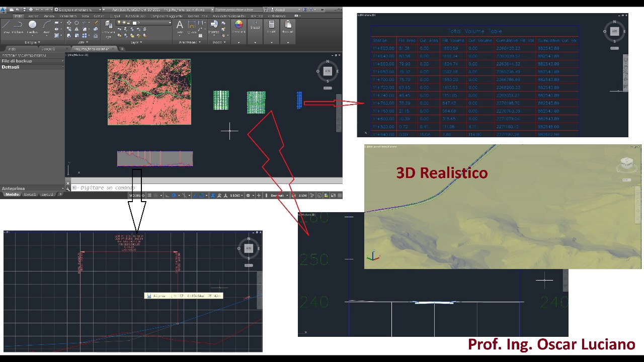Open the layer selection dropdown
644x362 pixels.
pos(144,23)
